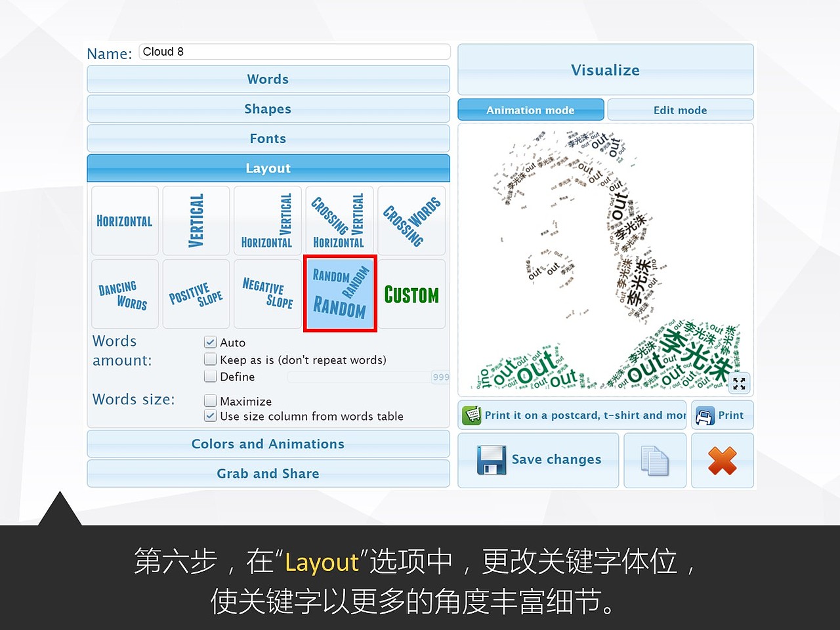Select the Vertical layout option
The width and height of the screenshot is (840, 630).
(x=196, y=220)
